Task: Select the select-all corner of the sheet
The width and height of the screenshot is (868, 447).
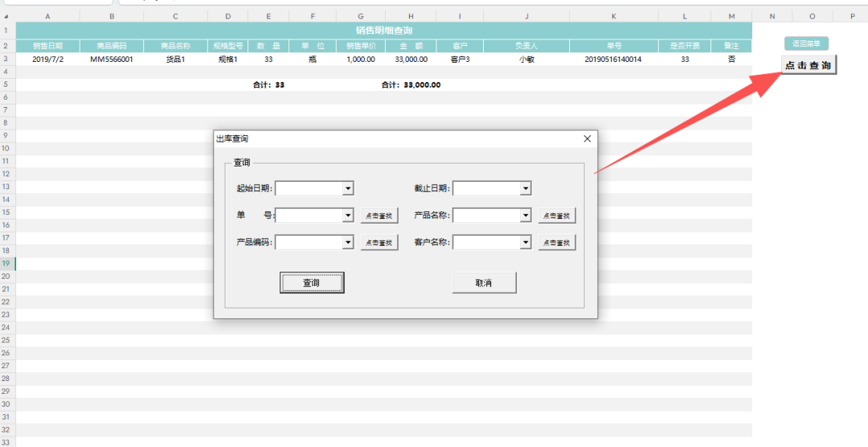Action: coord(7,16)
